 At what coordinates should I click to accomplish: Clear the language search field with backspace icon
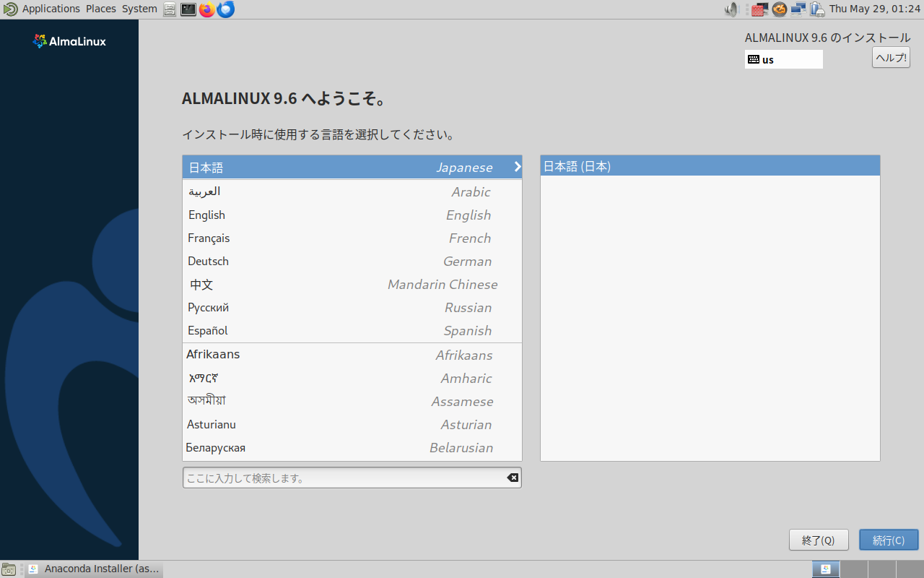[x=513, y=478]
